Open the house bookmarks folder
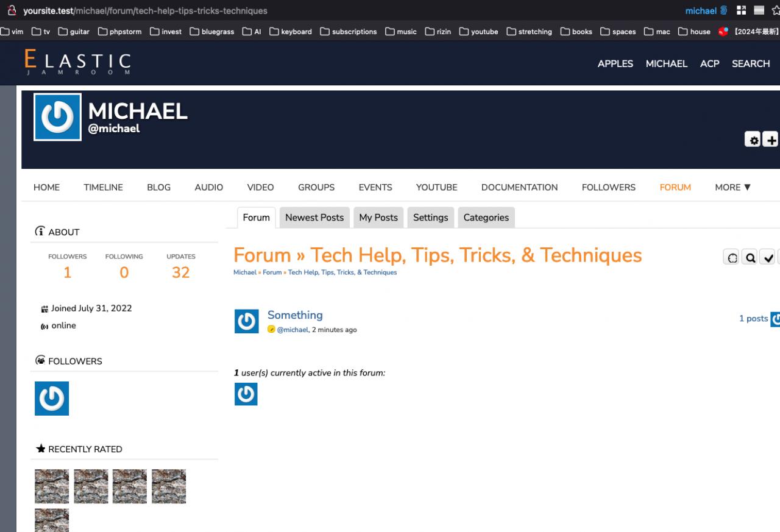The image size is (780, 532). coord(695,32)
